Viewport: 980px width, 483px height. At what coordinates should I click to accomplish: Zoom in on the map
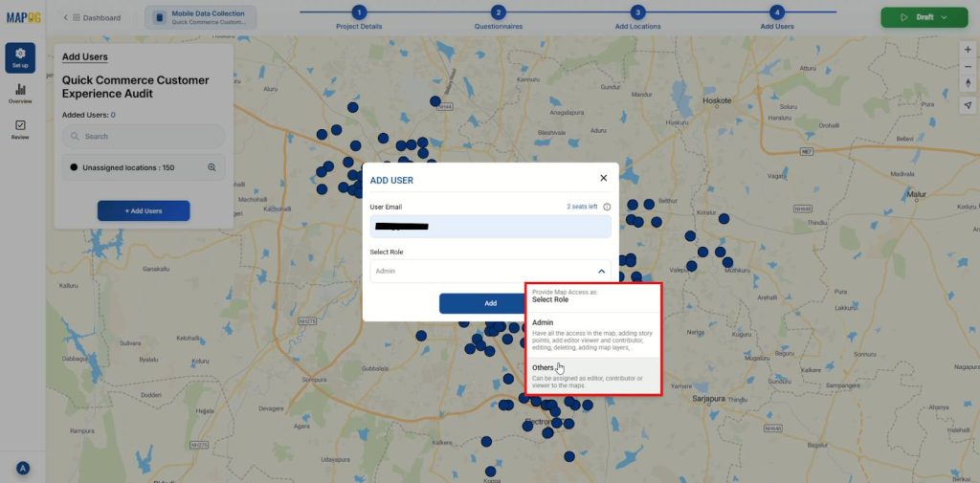(968, 50)
